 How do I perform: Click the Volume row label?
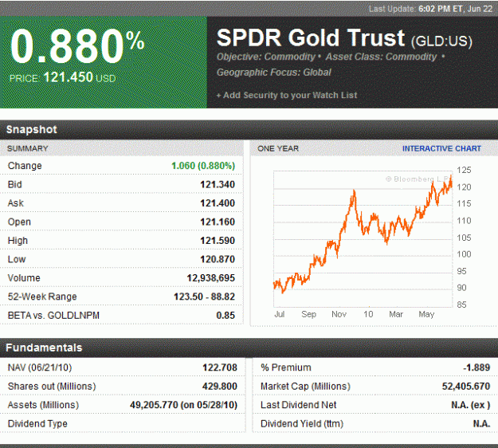(x=24, y=278)
